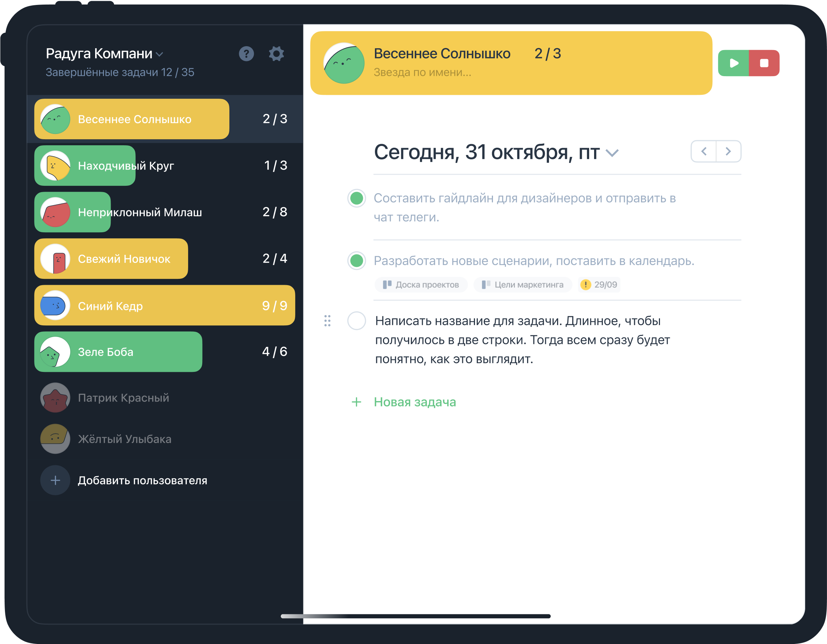Click the drag handle beside unfinished task
The image size is (827, 644).
[328, 321]
